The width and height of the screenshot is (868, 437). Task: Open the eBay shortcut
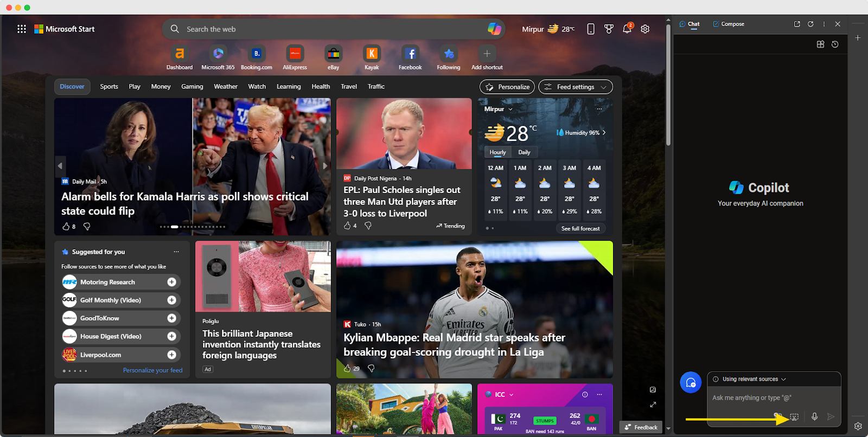tap(333, 57)
